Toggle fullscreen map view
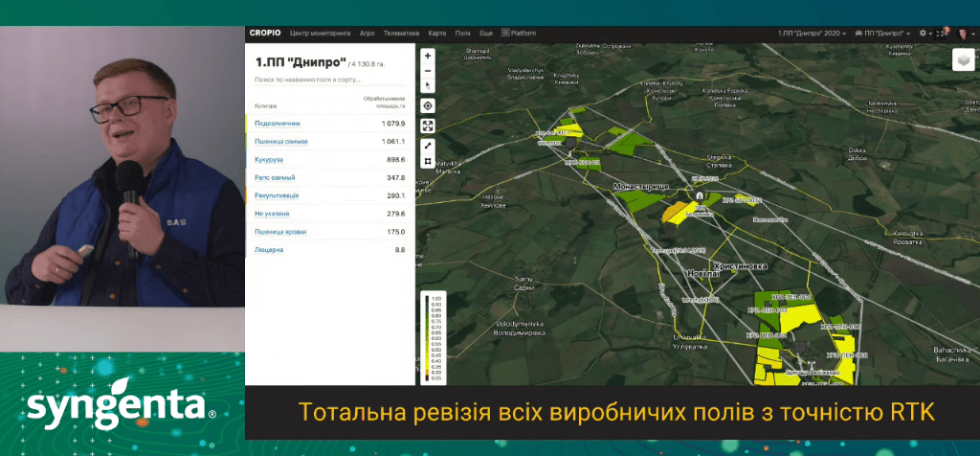Viewport: 980px width, 456px height. (x=428, y=125)
